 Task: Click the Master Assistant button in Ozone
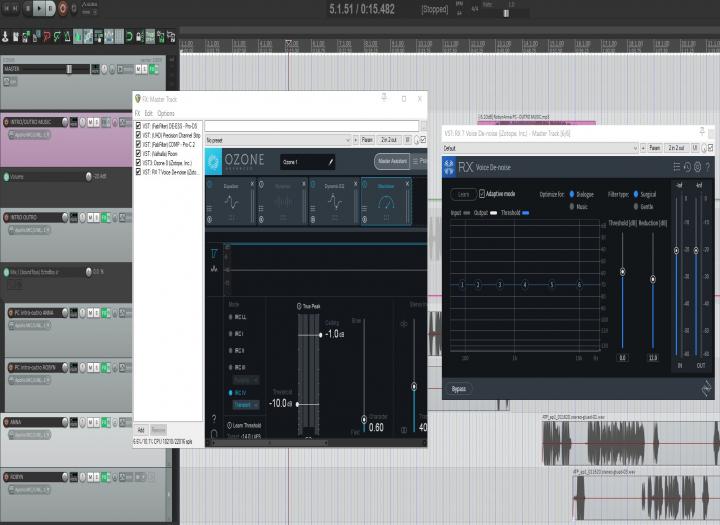pyautogui.click(x=392, y=161)
